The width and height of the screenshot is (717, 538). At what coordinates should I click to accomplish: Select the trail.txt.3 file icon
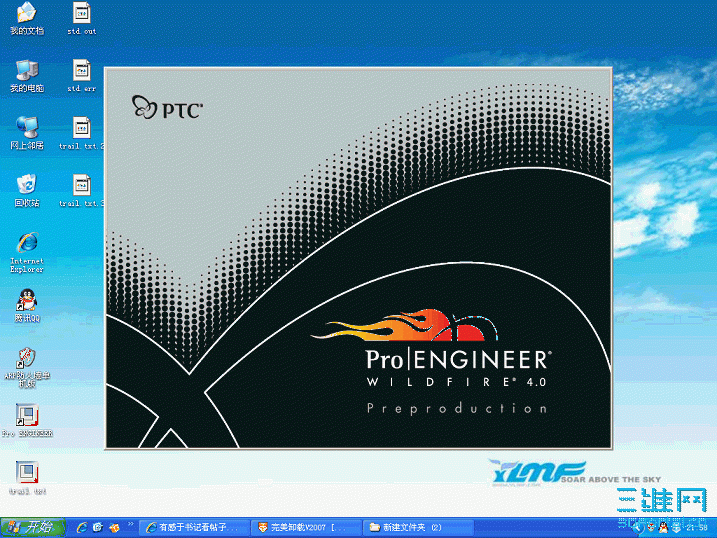[x=81, y=191]
